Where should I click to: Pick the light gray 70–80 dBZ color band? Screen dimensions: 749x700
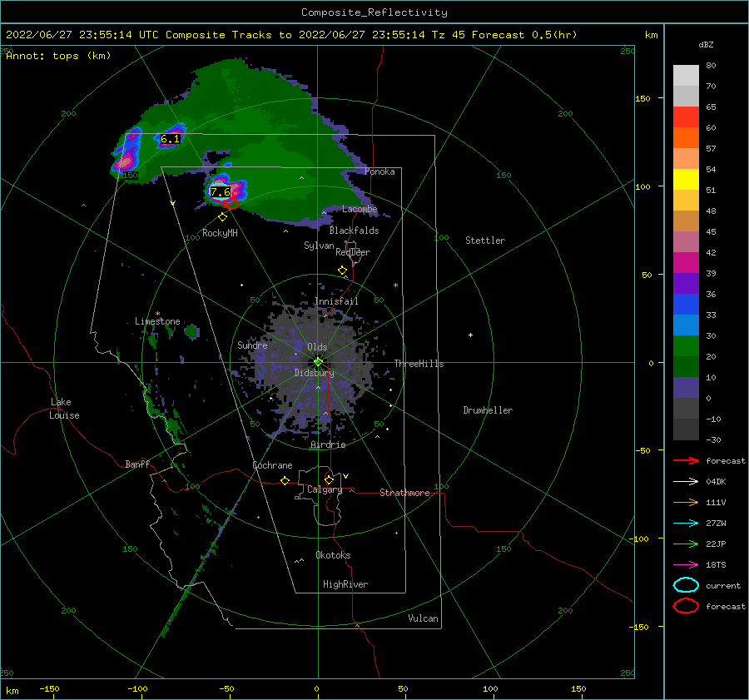686,76
